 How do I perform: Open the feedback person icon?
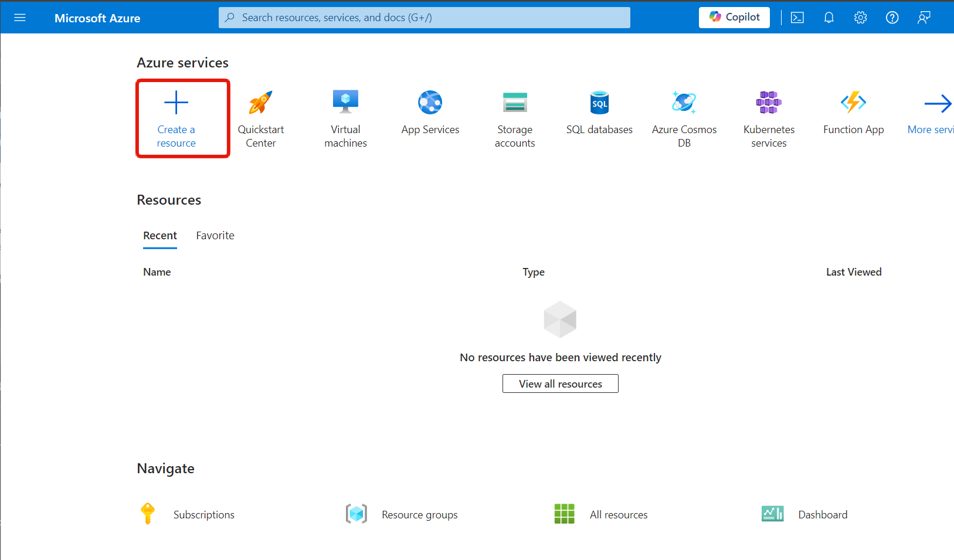pos(924,18)
